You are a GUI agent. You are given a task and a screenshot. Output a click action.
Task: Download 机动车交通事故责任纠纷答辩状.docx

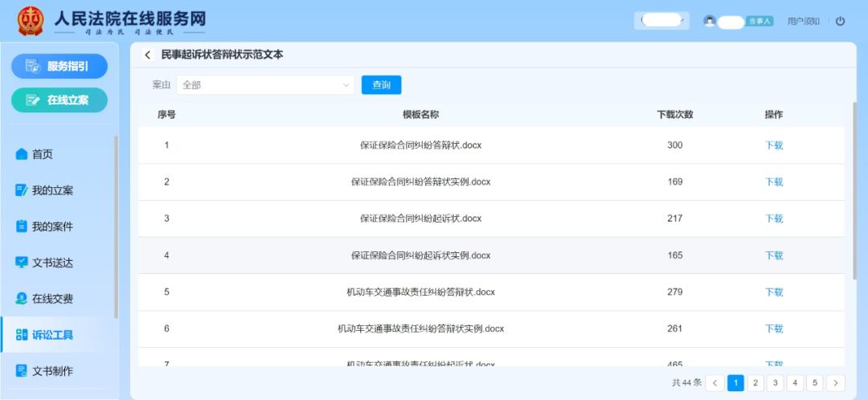(x=773, y=292)
